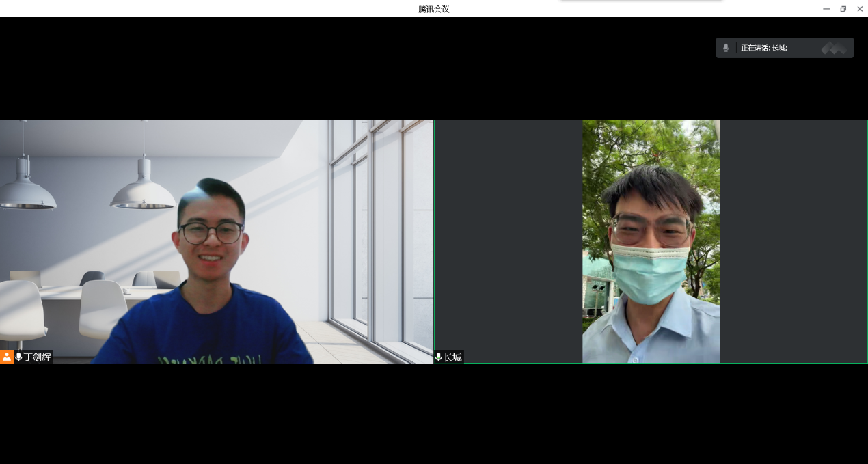Close the 腾讯会议 meeting window

click(x=860, y=9)
